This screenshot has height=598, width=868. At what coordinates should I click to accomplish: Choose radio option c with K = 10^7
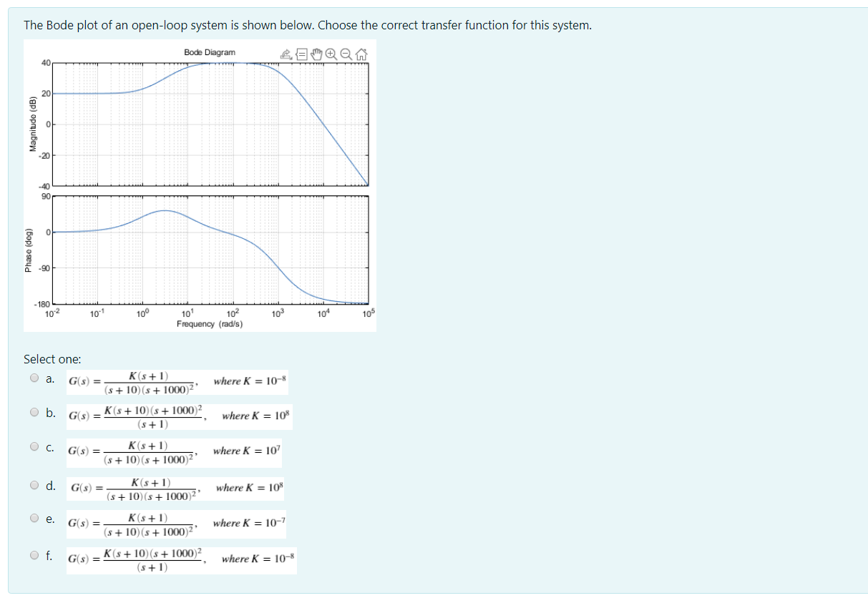[x=33, y=447]
